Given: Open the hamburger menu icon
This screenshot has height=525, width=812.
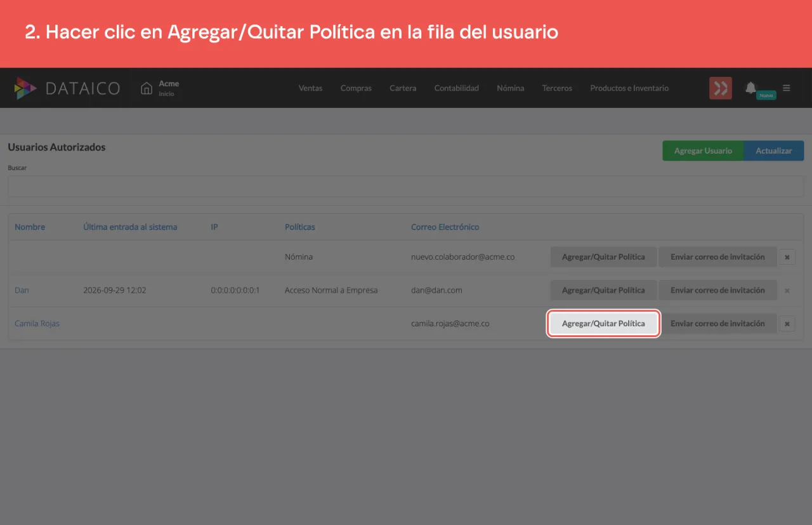Looking at the screenshot, I should [x=787, y=88].
